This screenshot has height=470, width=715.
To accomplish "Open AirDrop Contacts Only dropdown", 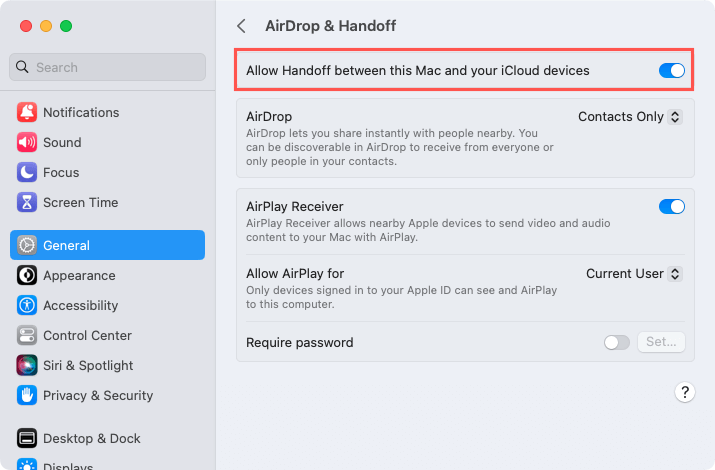I will 630,117.
